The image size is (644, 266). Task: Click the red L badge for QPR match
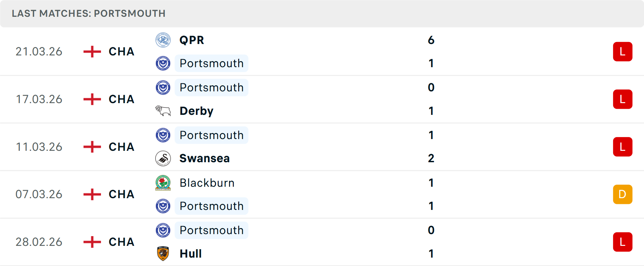coord(623,51)
